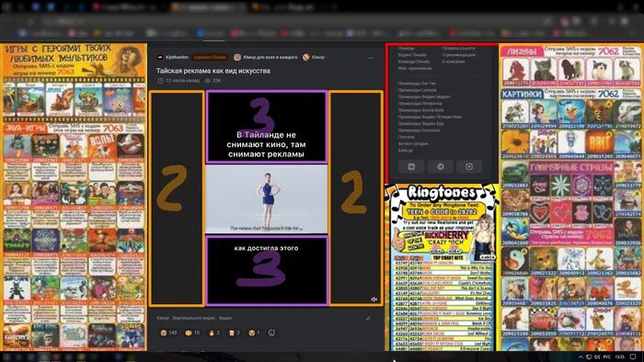Open Команда Пикабу footer link
The width and height of the screenshot is (644, 362).
pos(414,62)
